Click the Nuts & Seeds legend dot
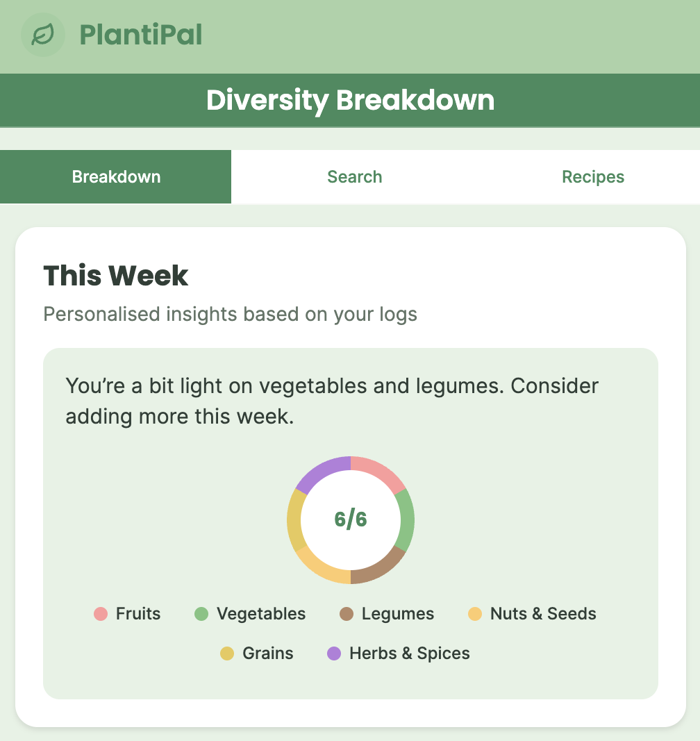Viewport: 700px width, 741px height. click(x=475, y=614)
